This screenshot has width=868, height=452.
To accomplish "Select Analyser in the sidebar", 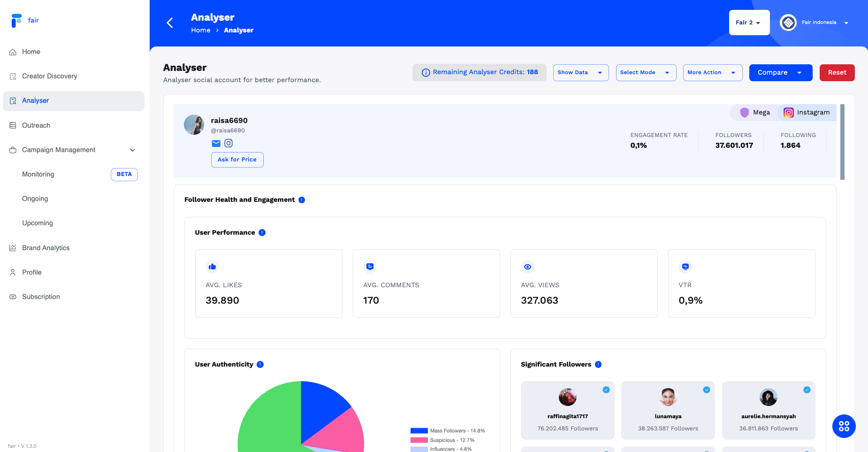I will pos(74,101).
